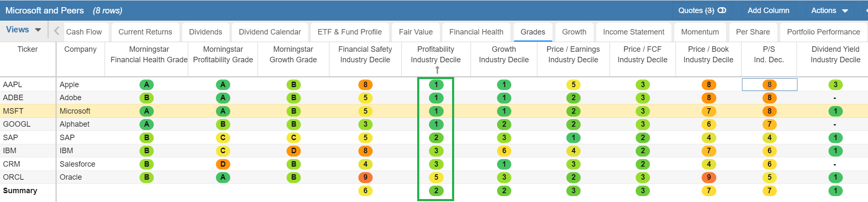Select the Portfolio Performance tab

(823, 32)
